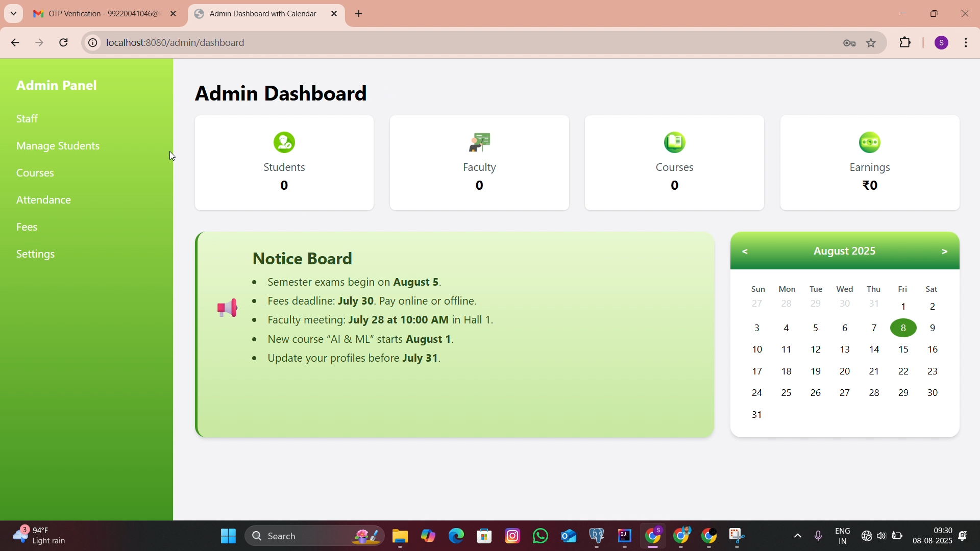This screenshot has width=980, height=551.
Task: Select August 15 in the calendar
Action: (903, 350)
